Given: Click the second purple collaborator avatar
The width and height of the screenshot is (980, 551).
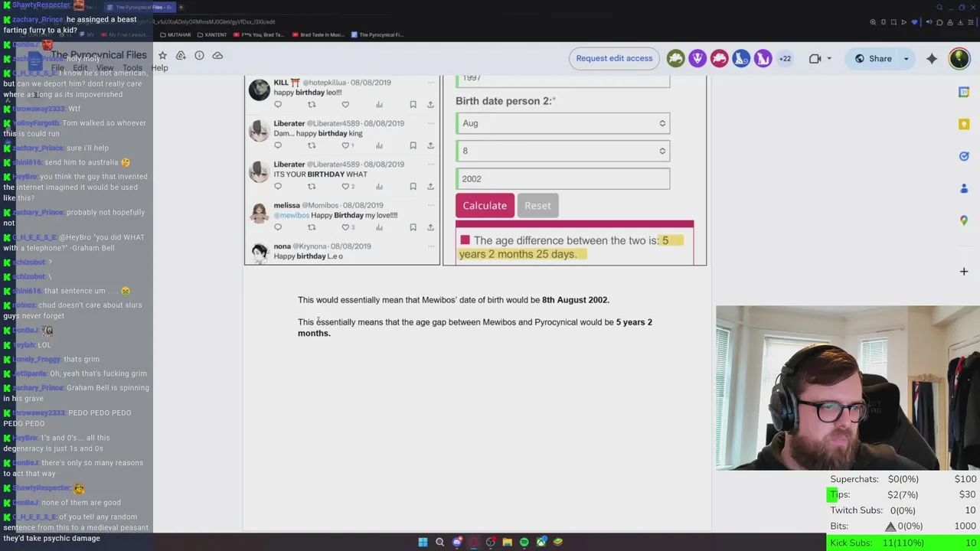Looking at the screenshot, I should click(x=697, y=58).
